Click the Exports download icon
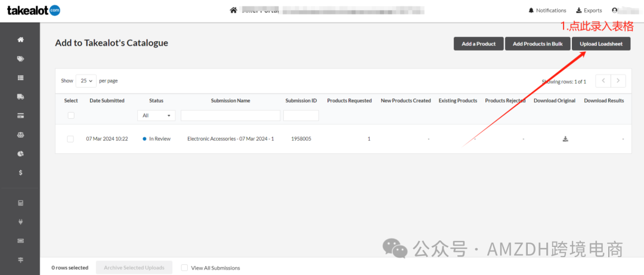Image resolution: width=644 pixels, height=275 pixels. point(578,10)
